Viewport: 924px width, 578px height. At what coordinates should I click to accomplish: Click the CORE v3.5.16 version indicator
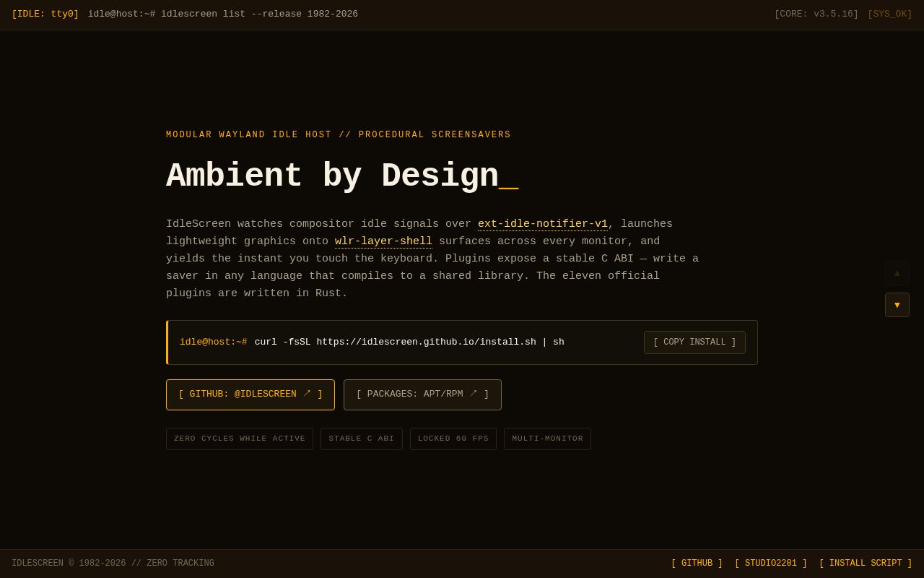(x=816, y=14)
